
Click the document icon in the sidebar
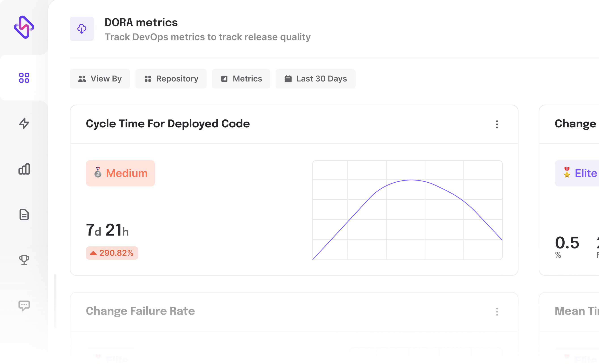(24, 215)
